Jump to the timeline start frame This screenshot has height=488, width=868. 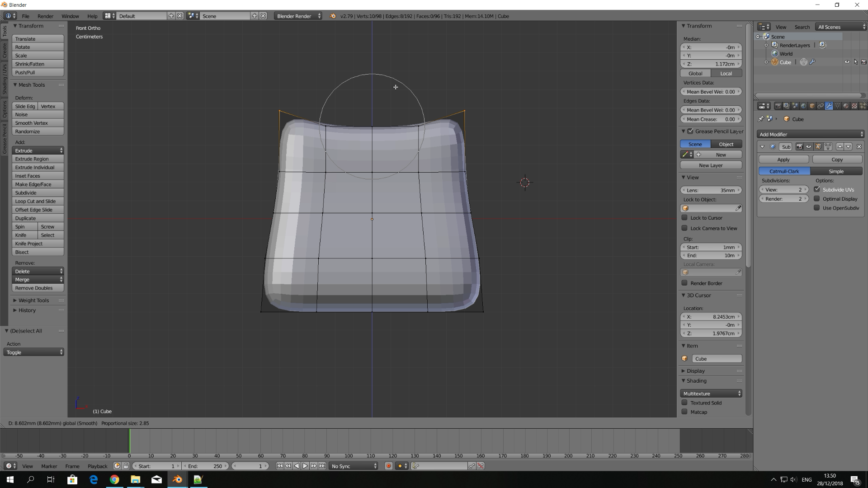[280, 466]
